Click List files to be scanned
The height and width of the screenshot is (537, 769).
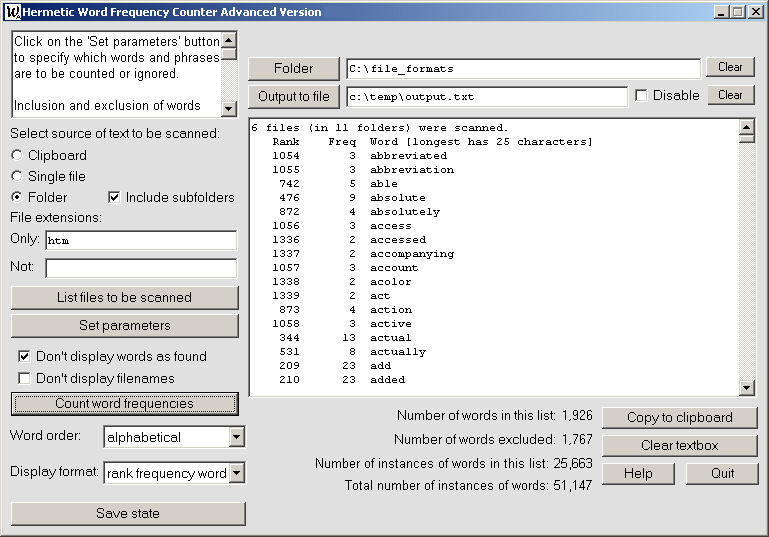coord(125,297)
